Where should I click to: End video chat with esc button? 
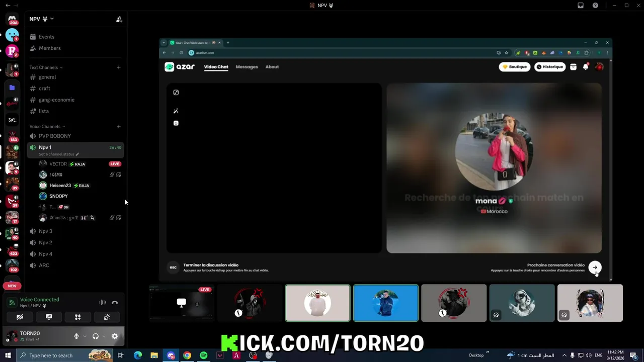coord(173,267)
